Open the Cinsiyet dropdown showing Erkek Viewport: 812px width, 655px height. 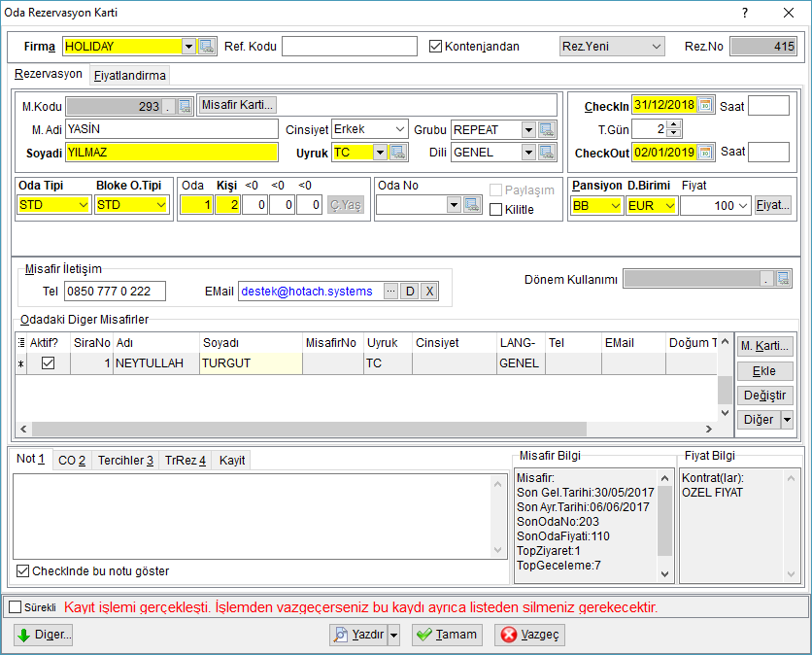[x=399, y=129]
